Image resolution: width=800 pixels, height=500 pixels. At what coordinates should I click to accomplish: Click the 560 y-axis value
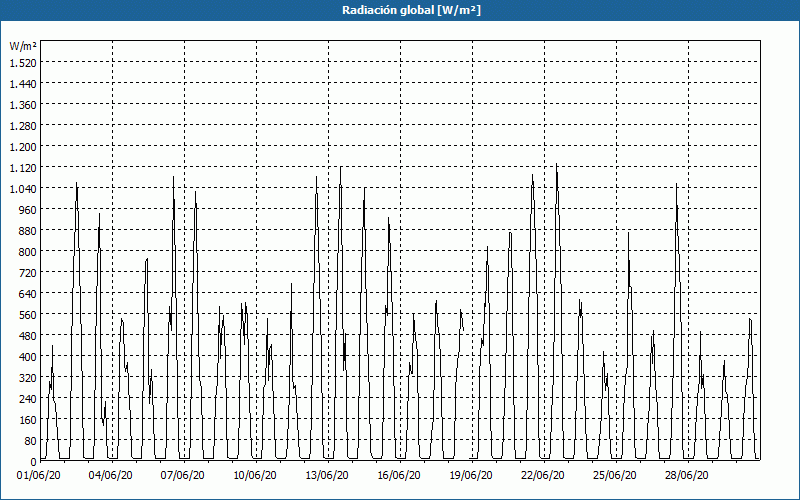pyautogui.click(x=29, y=315)
